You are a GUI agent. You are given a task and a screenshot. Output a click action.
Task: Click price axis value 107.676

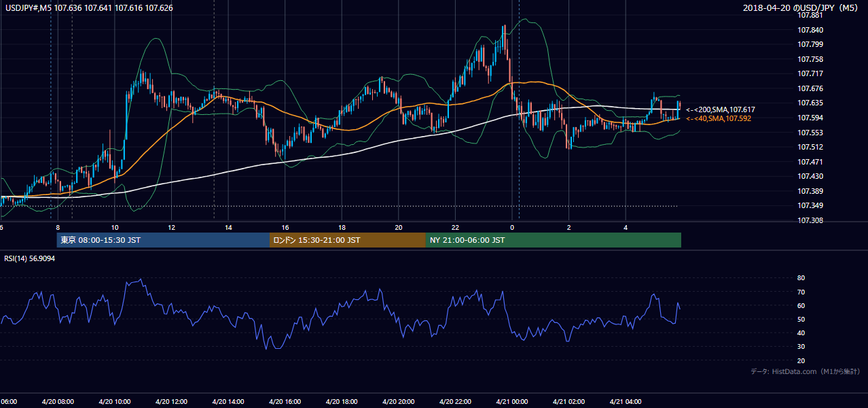(812, 88)
